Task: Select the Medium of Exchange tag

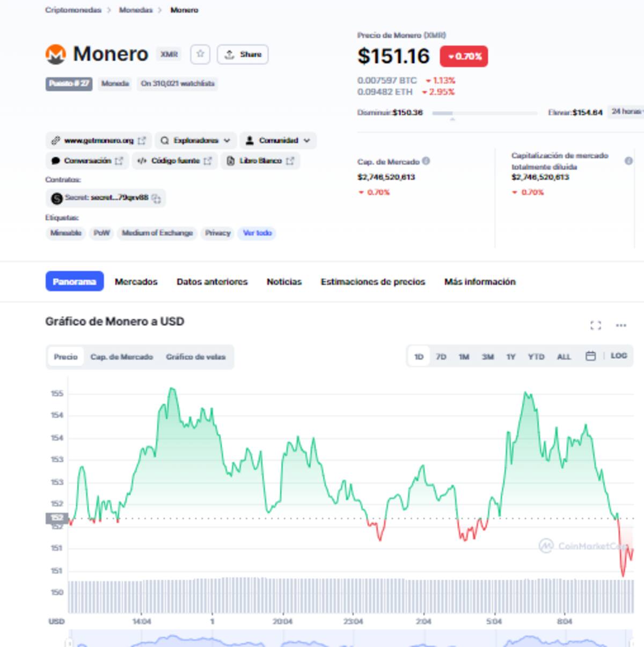Action: [x=157, y=233]
